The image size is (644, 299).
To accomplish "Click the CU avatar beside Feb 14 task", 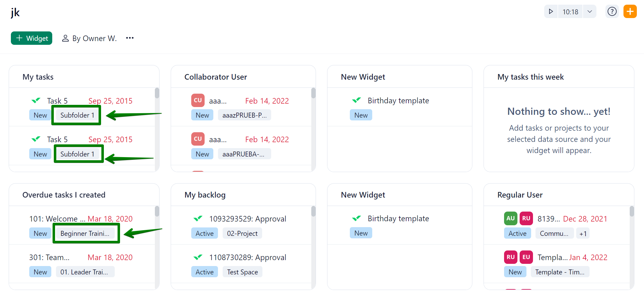I will point(198,100).
